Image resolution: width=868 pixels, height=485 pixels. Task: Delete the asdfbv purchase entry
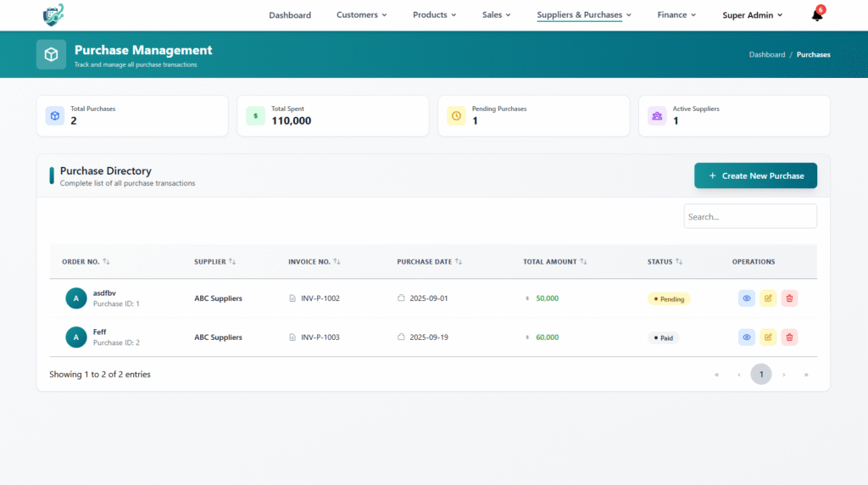tap(789, 298)
